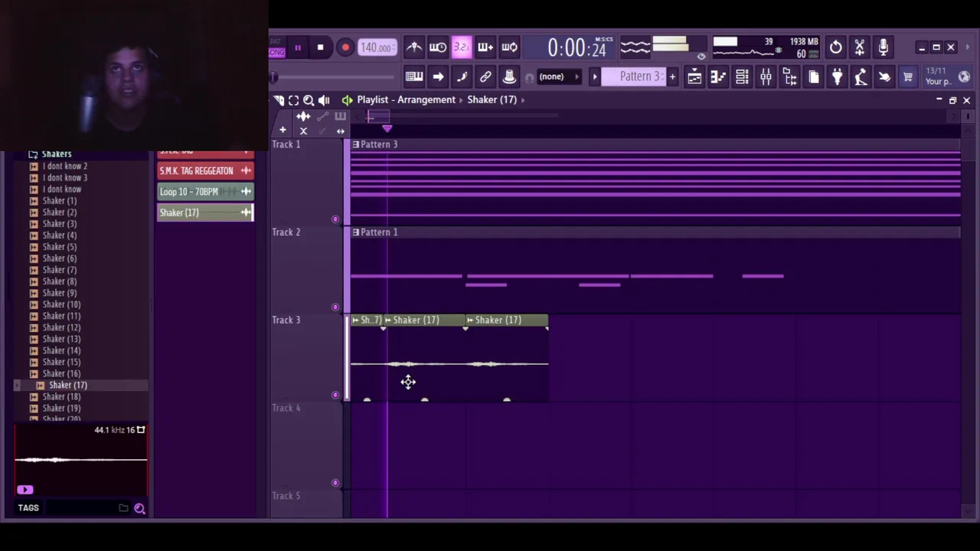Viewport: 980px width, 551px height.
Task: Click the playlist snap select icon
Action: click(x=293, y=99)
